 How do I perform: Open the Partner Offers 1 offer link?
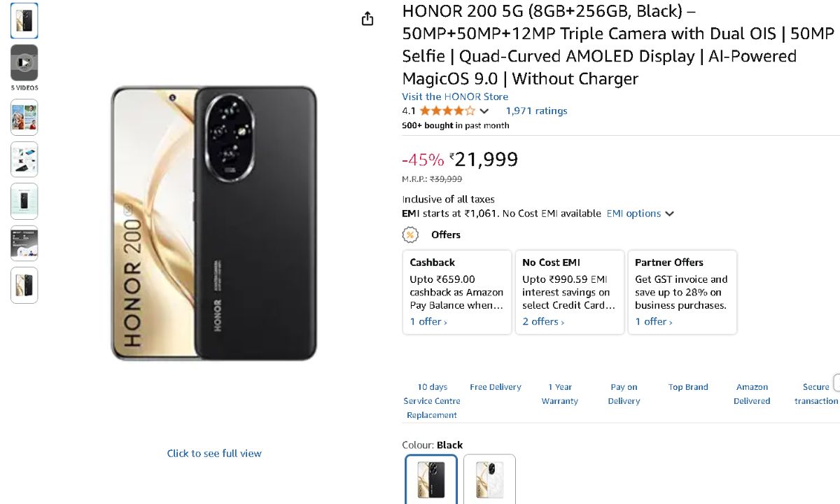654,322
